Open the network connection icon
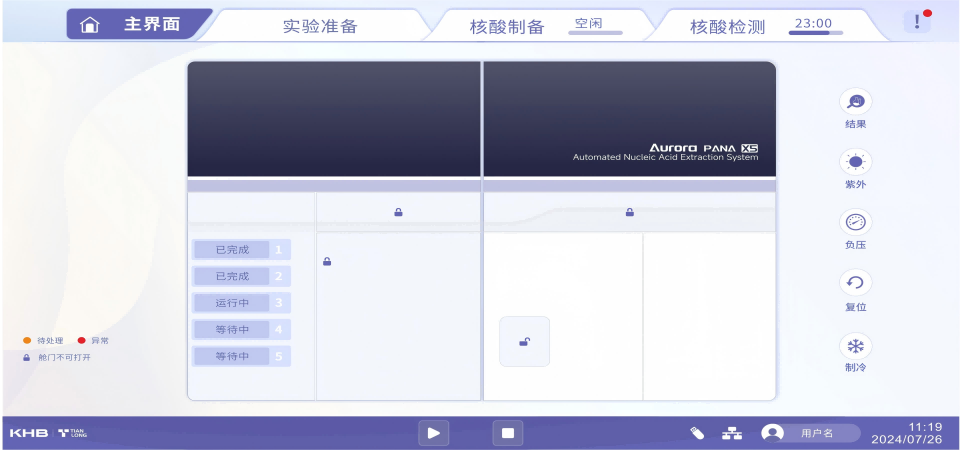The width and height of the screenshot is (960, 450). click(733, 433)
